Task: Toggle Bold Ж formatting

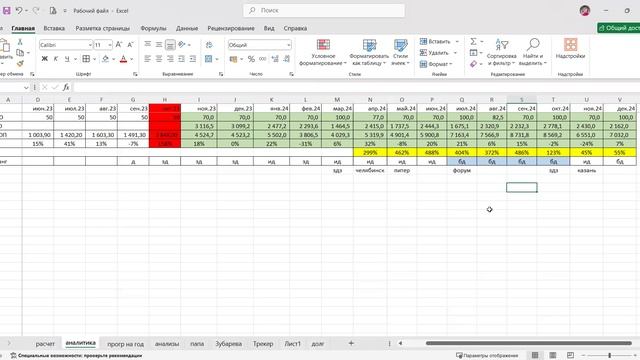Action: (x=44, y=59)
